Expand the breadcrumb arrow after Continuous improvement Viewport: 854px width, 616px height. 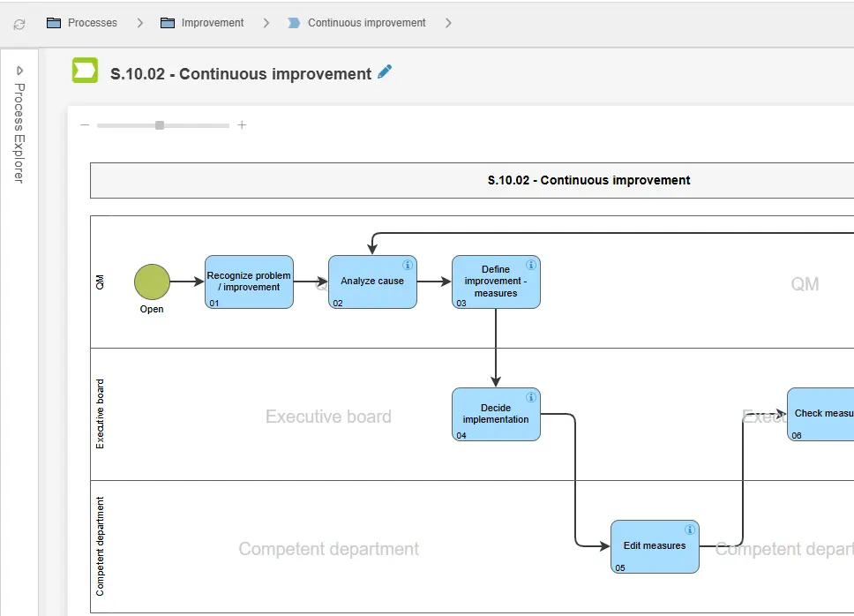[448, 22]
